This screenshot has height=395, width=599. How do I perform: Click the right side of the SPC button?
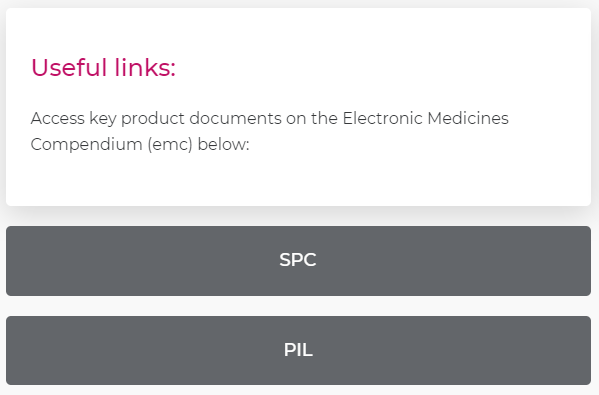(x=520, y=261)
